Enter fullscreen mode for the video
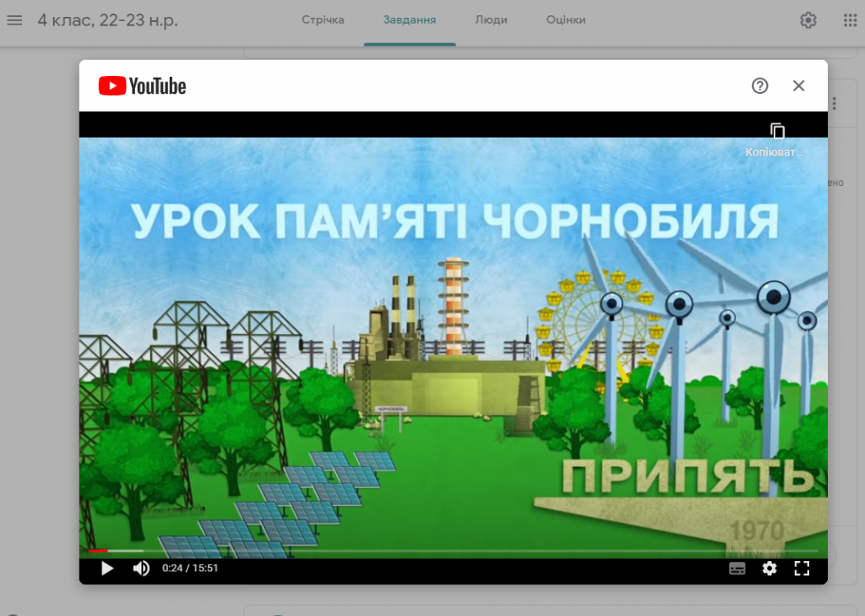The image size is (865, 616). click(802, 569)
